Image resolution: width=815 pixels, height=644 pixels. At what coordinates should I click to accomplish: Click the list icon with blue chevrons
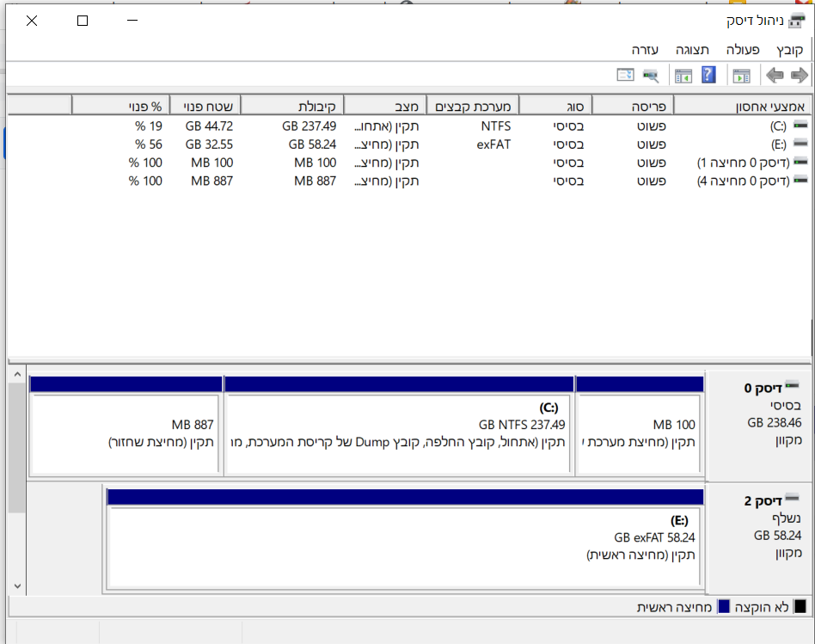[x=625, y=75]
